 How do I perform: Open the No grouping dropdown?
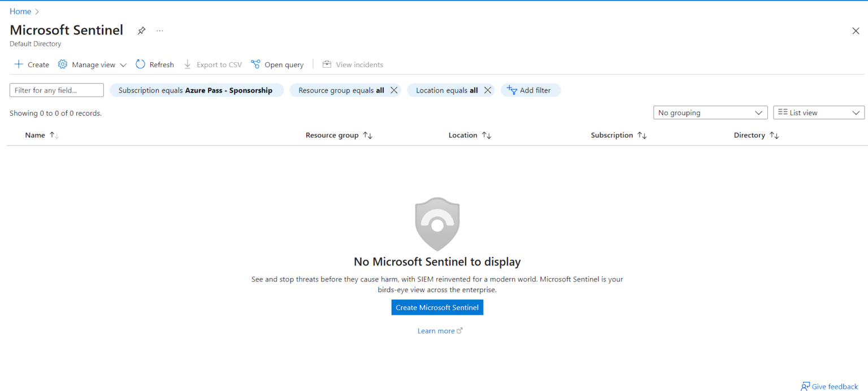pos(710,112)
